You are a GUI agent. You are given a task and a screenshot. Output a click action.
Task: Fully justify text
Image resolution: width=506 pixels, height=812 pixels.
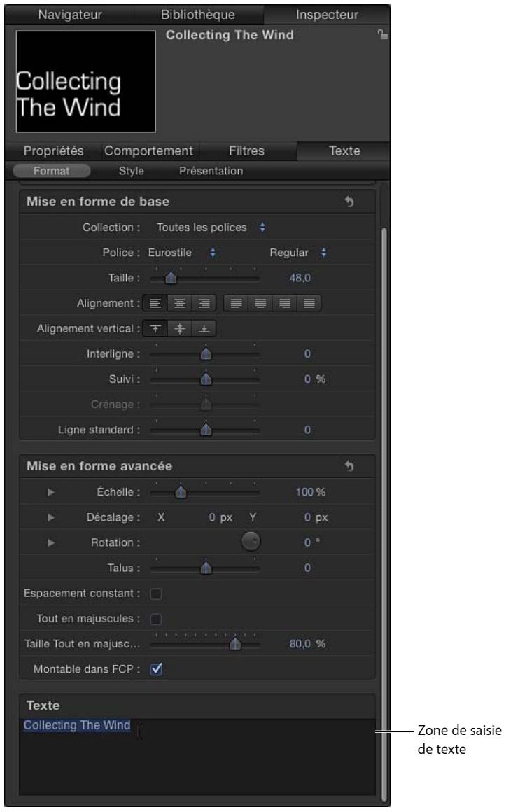309,304
